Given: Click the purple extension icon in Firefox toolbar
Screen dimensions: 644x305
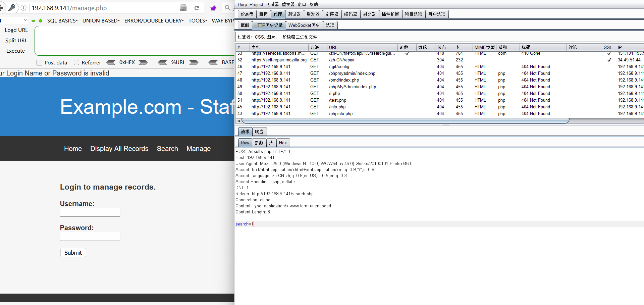Looking at the screenshot, I should click(213, 8).
